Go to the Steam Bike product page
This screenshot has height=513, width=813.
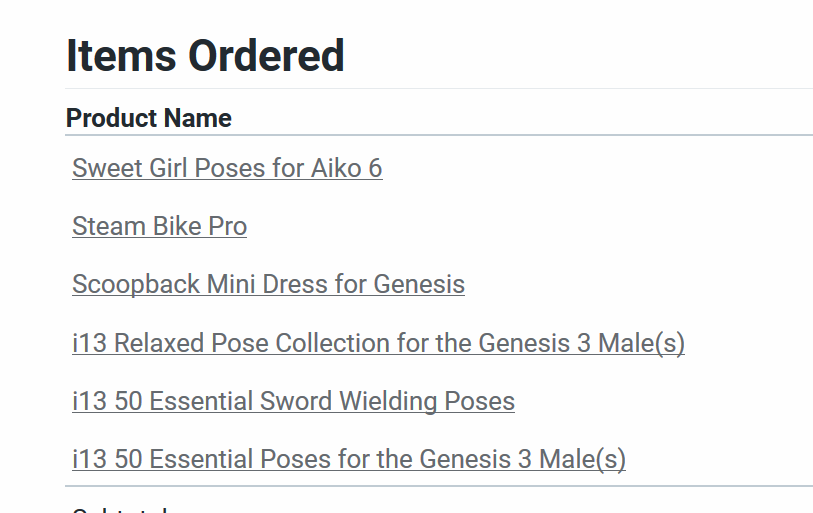(159, 226)
